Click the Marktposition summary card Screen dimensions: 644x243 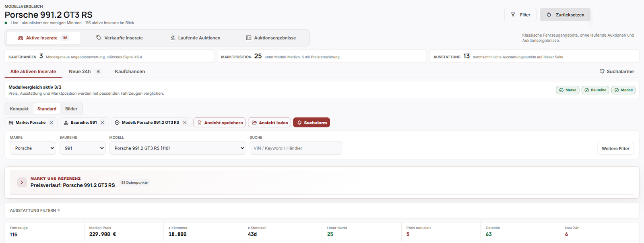(322, 56)
